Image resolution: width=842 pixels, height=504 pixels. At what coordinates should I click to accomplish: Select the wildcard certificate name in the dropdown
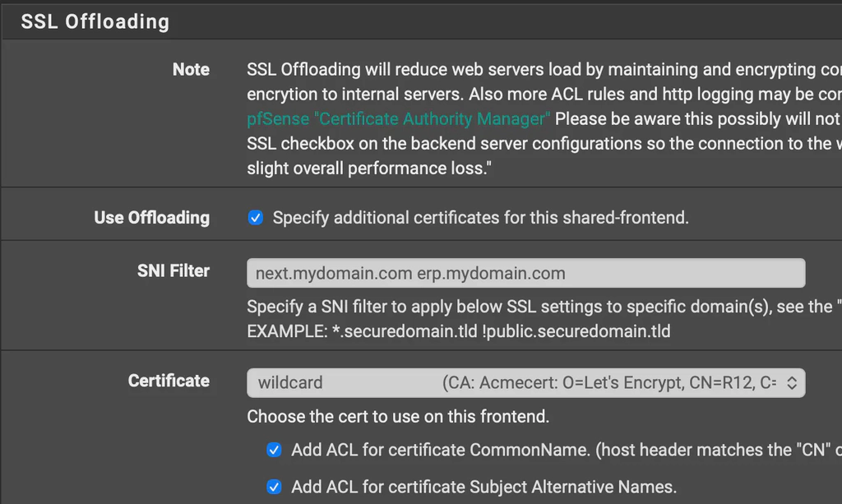coord(288,382)
